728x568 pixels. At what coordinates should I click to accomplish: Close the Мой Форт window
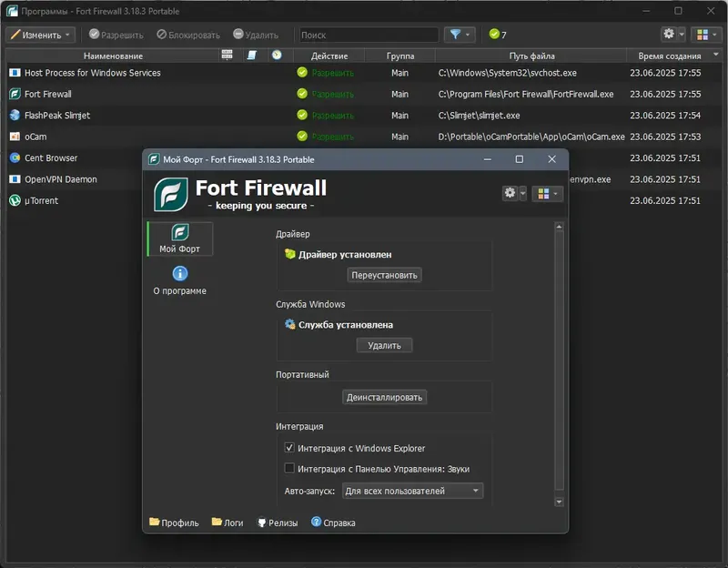tap(551, 159)
